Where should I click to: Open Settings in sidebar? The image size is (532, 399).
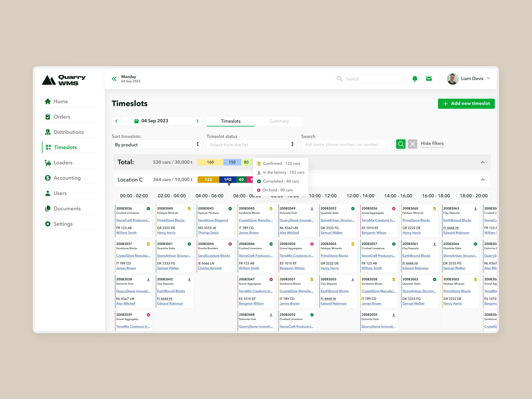point(70,224)
